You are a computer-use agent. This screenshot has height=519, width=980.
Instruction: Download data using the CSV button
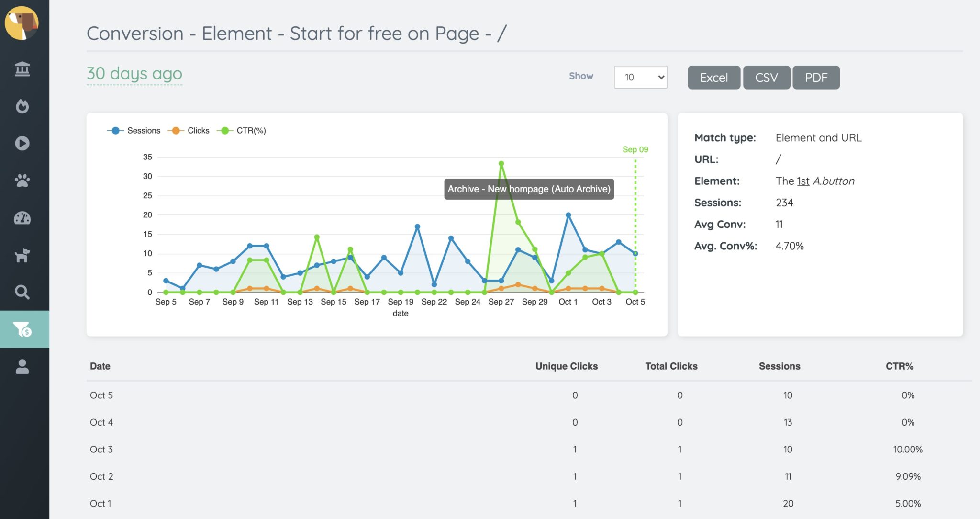tap(766, 77)
